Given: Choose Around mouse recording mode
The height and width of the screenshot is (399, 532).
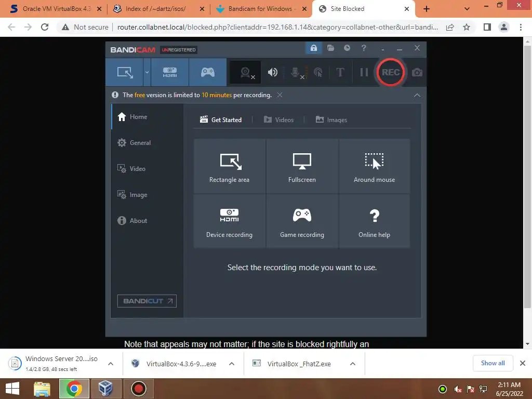Looking at the screenshot, I should coord(374,166).
